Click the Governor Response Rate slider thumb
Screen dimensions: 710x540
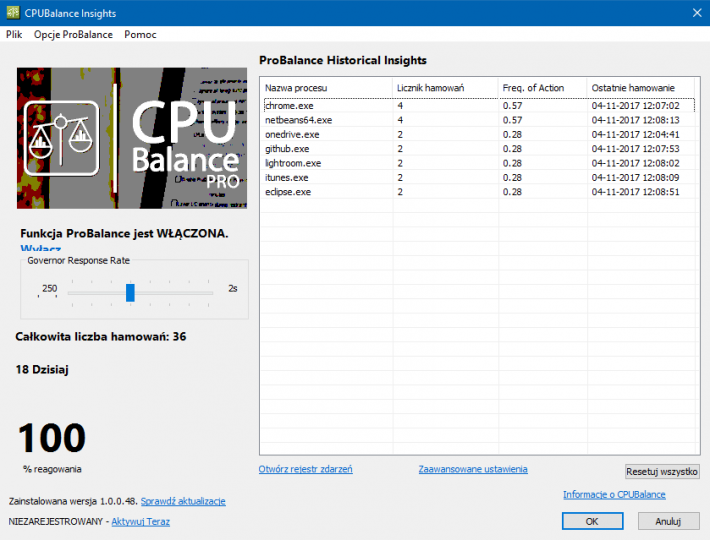(130, 292)
